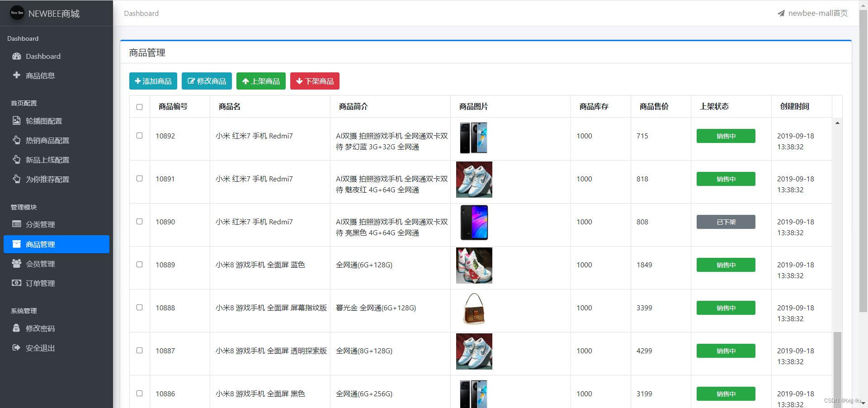Click the plus icon beside 商品信息
This screenshot has height=408, width=868.
click(17, 75)
